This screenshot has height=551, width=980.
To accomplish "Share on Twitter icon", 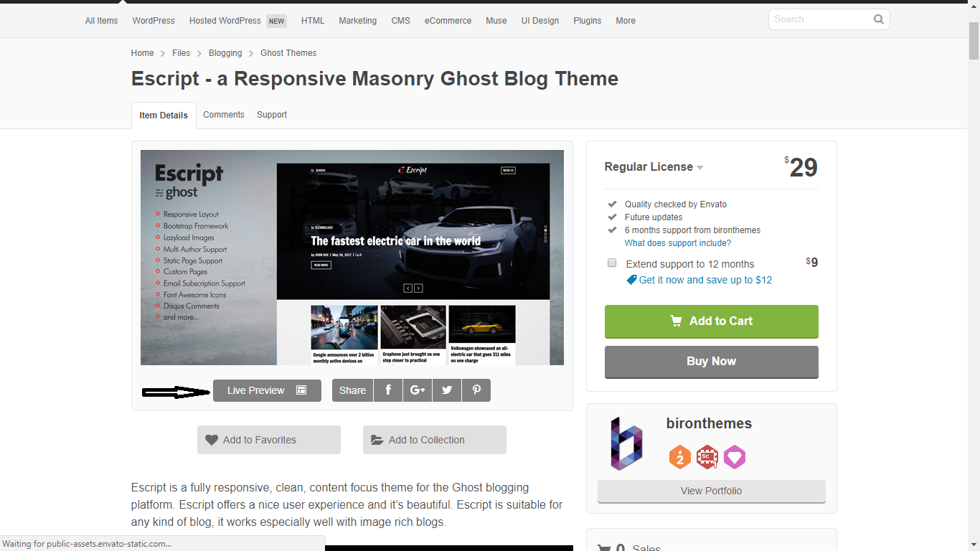I will (447, 390).
